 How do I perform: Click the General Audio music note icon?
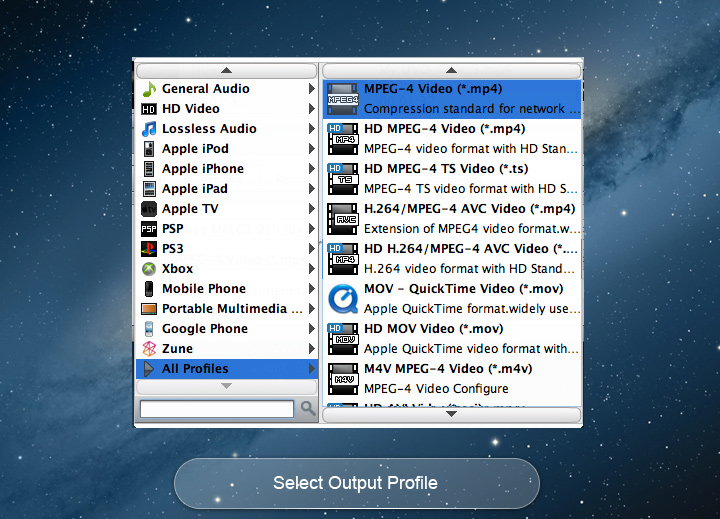click(149, 89)
